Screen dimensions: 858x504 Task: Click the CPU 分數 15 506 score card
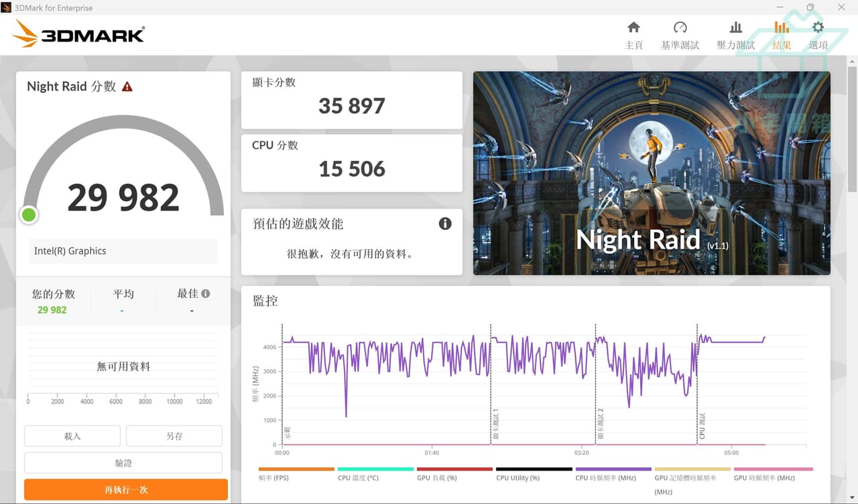pyautogui.click(x=352, y=163)
